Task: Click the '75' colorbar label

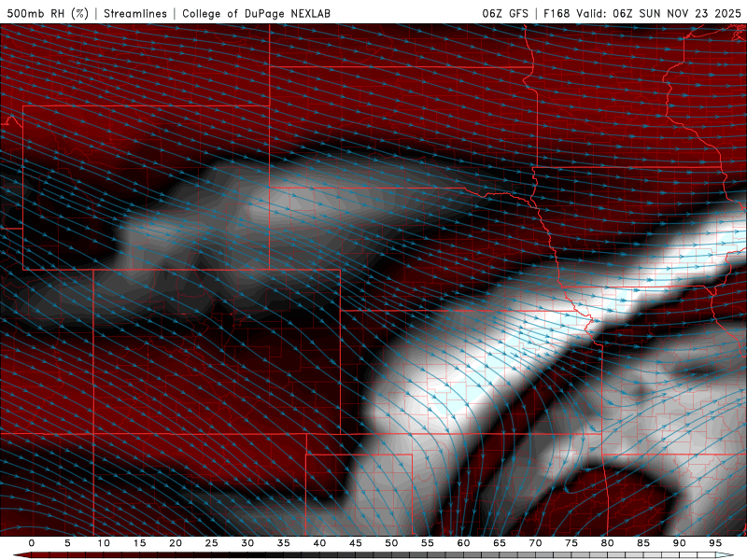Action: (x=571, y=543)
